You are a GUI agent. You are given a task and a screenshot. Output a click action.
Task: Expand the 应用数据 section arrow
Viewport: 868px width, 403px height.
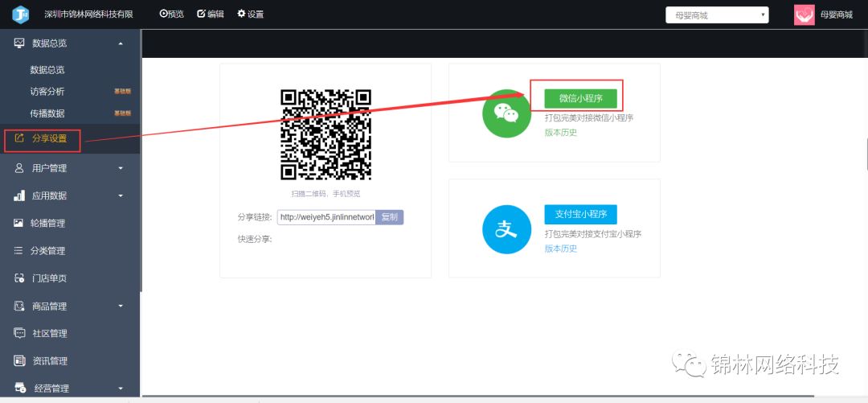[121, 195]
